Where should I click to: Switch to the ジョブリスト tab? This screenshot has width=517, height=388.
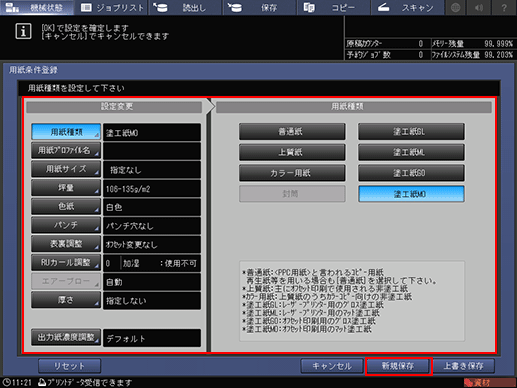[112, 7]
